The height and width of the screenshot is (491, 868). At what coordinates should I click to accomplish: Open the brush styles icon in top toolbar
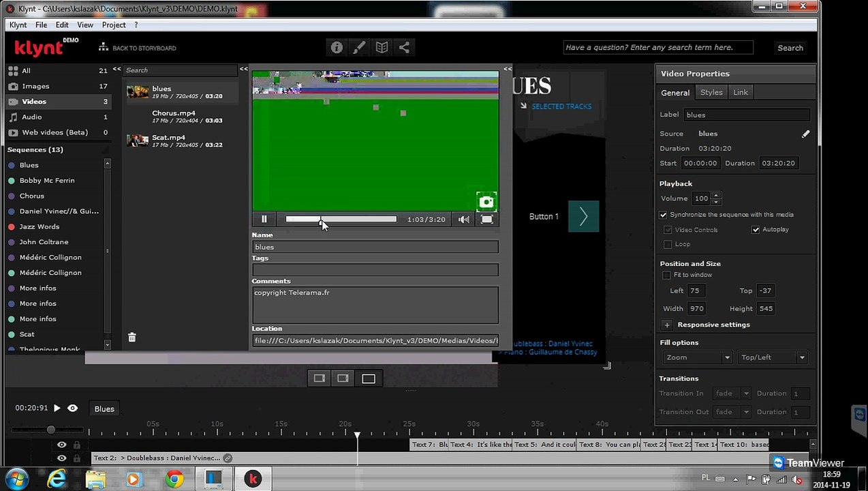tap(359, 47)
